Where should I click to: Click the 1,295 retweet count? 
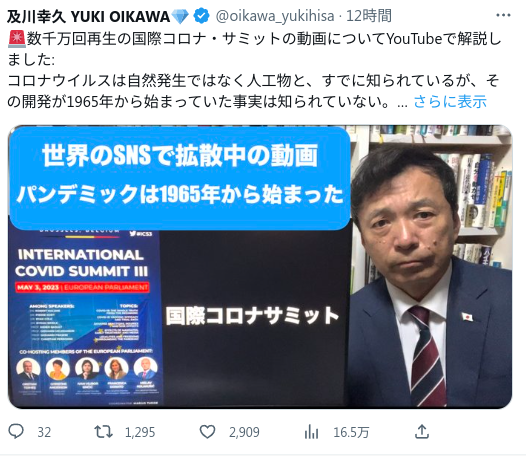140,433
